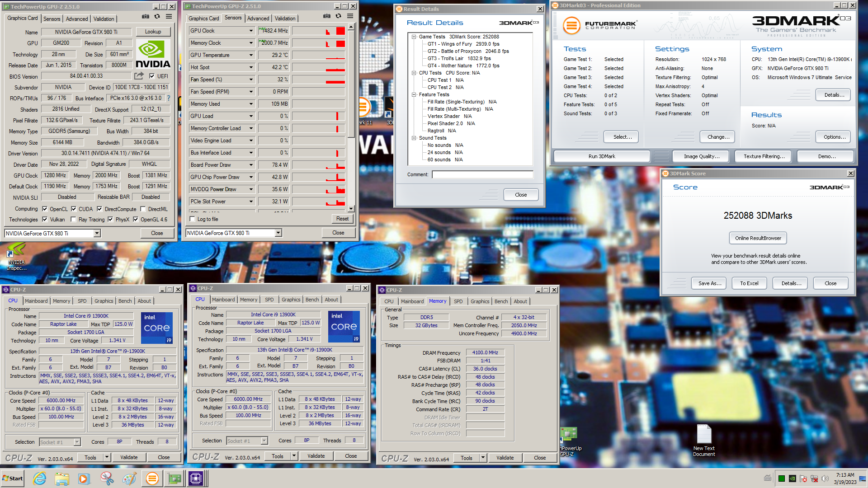This screenshot has width=868, height=488.
Task: Toggle the DirectML checkbox
Action: (143, 209)
